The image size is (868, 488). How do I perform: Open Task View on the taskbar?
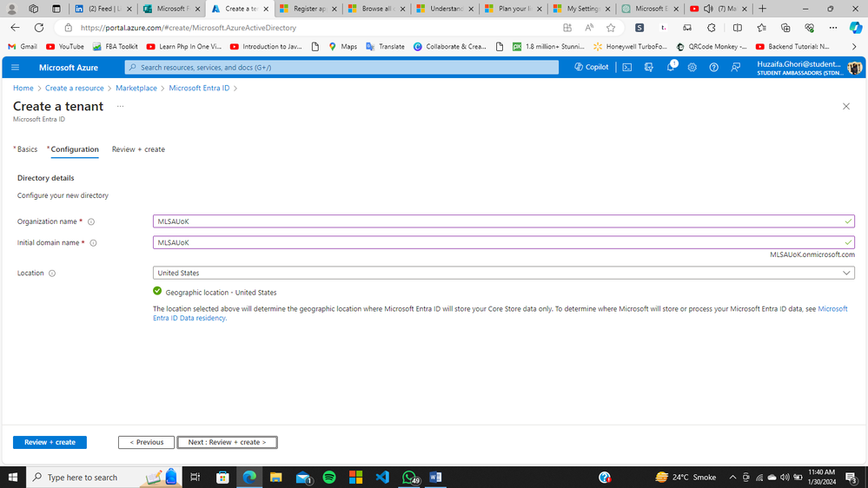click(x=195, y=477)
